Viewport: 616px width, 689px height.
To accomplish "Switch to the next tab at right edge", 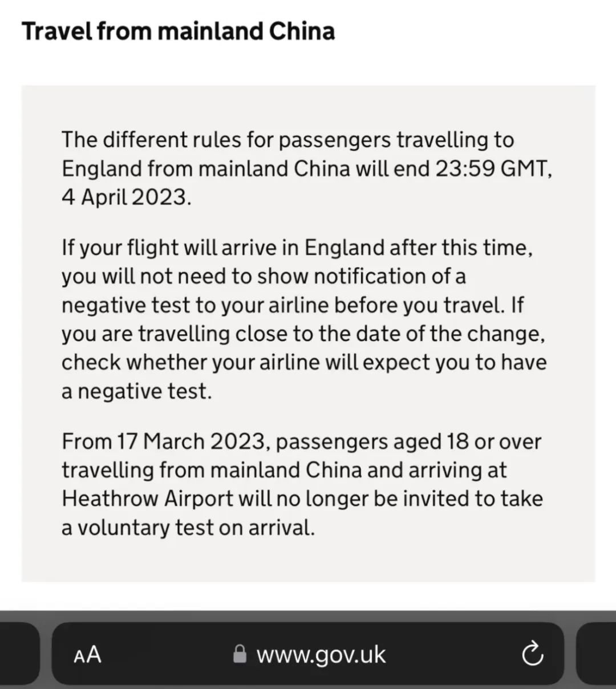I will 597,653.
